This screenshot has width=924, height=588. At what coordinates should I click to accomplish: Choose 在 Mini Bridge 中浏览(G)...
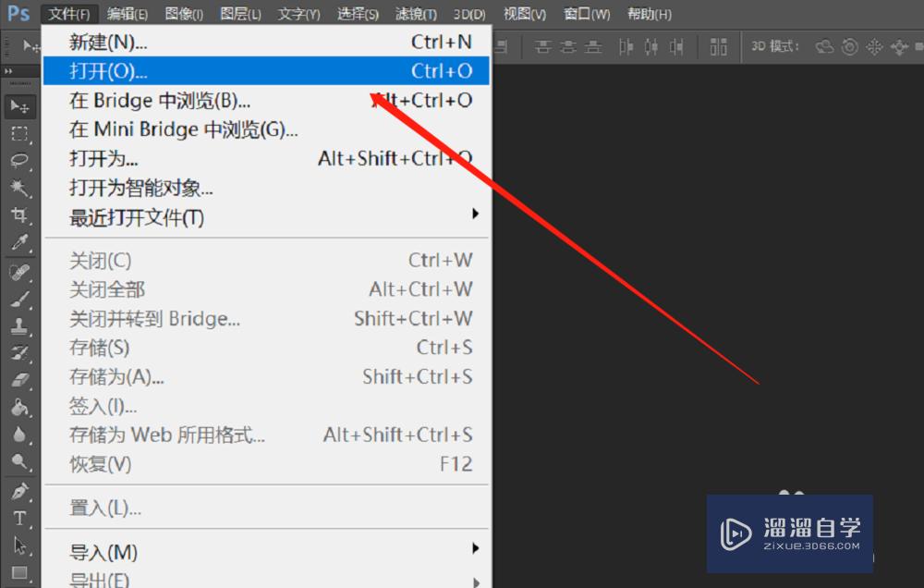(266, 129)
